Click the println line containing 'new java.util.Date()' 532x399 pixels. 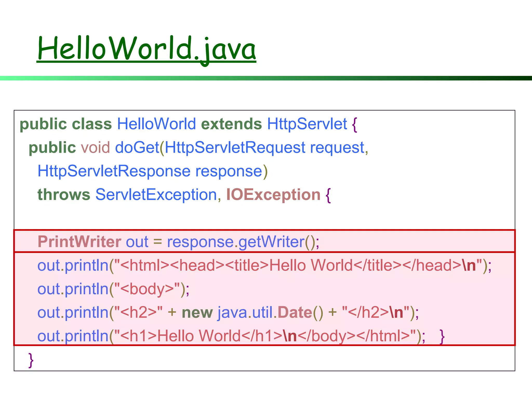[x=228, y=312]
